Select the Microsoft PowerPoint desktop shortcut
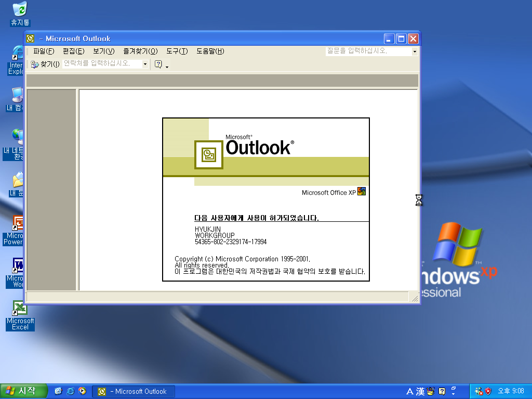The width and height of the screenshot is (532, 399). (x=14, y=230)
